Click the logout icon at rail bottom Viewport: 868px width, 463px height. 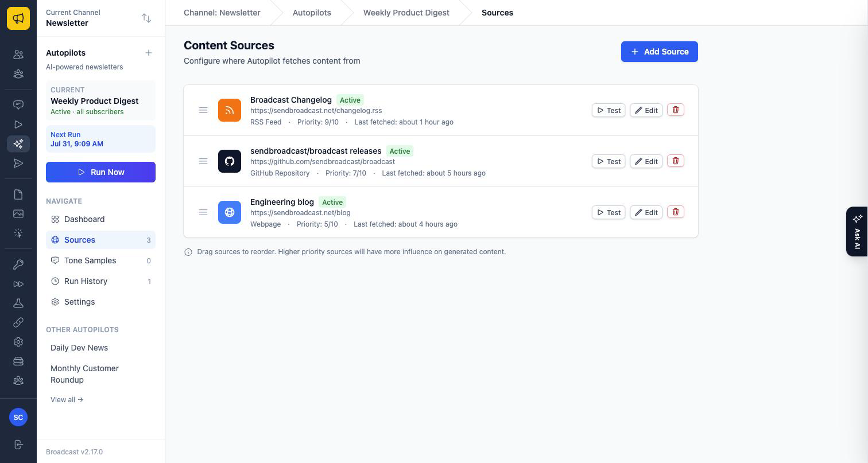pos(18,445)
